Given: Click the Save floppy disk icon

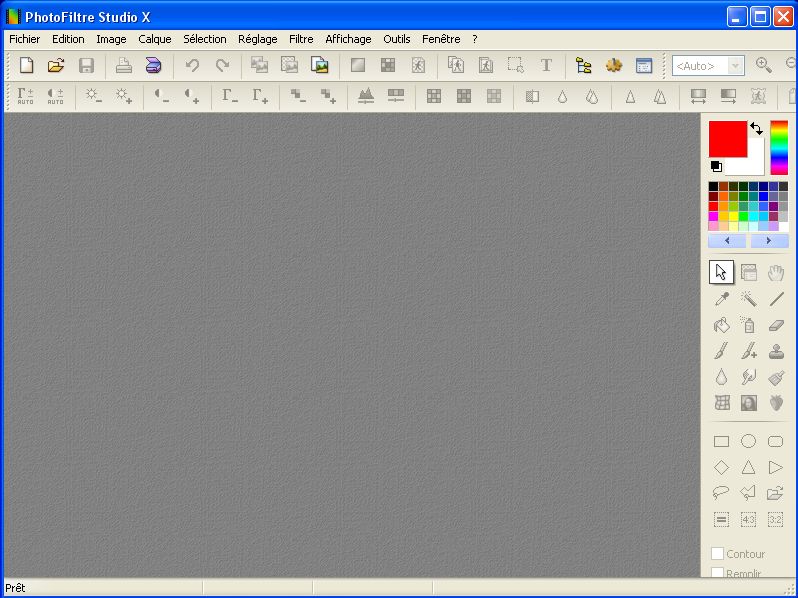Looking at the screenshot, I should (x=86, y=65).
